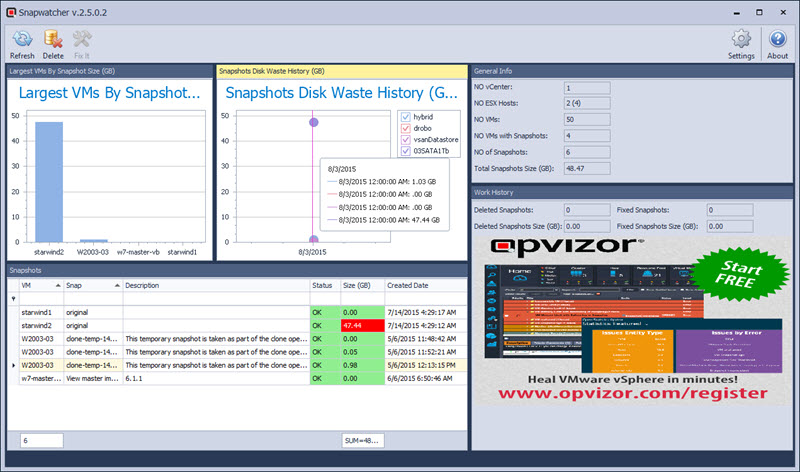Image resolution: width=800 pixels, height=472 pixels.
Task: Click the bottom data point on 8/3/2015
Action: (314, 239)
